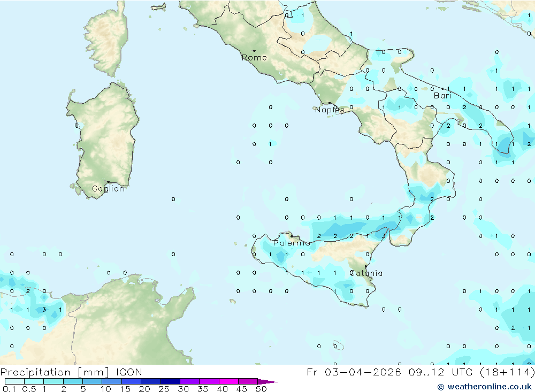Open the weatheronline.co.uk copyright link
Image resolution: width=535 pixels, height=392 pixels.
pos(485,387)
